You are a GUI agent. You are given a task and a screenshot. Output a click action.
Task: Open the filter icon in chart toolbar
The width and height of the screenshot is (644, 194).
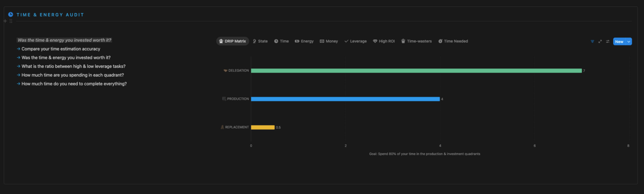click(x=592, y=41)
